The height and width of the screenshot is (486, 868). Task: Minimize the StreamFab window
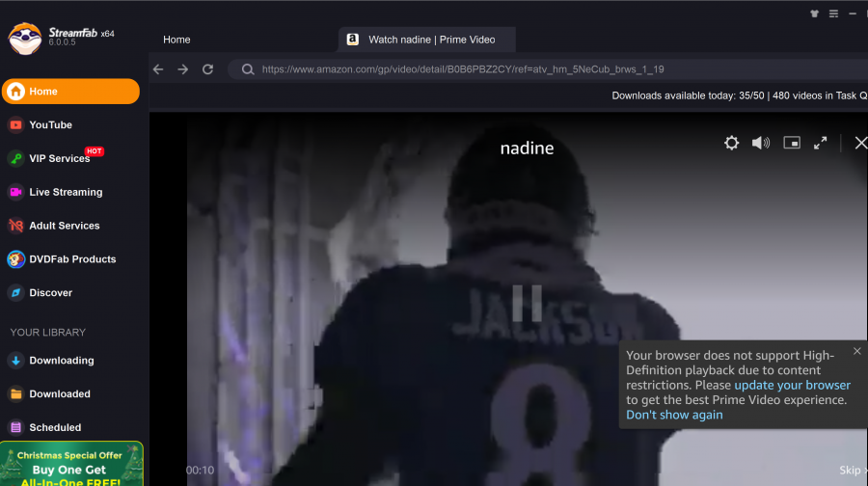(x=853, y=13)
